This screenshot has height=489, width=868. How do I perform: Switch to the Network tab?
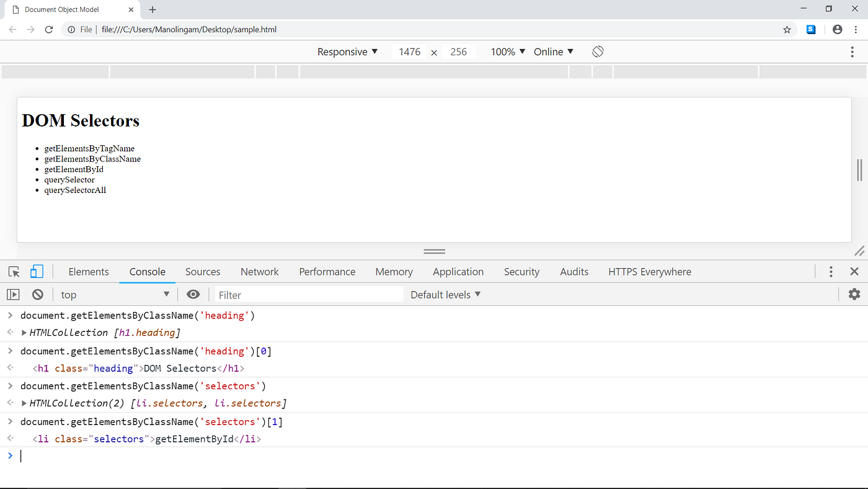tap(260, 272)
